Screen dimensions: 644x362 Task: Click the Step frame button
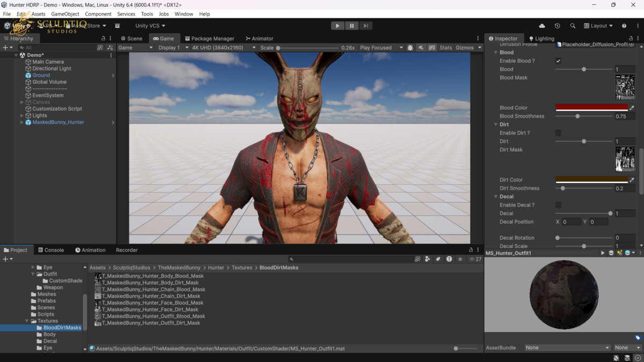(365, 26)
